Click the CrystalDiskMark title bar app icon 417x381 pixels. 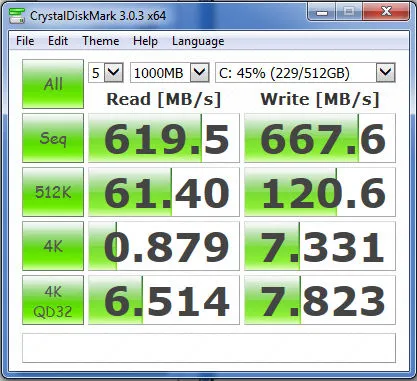click(17, 15)
